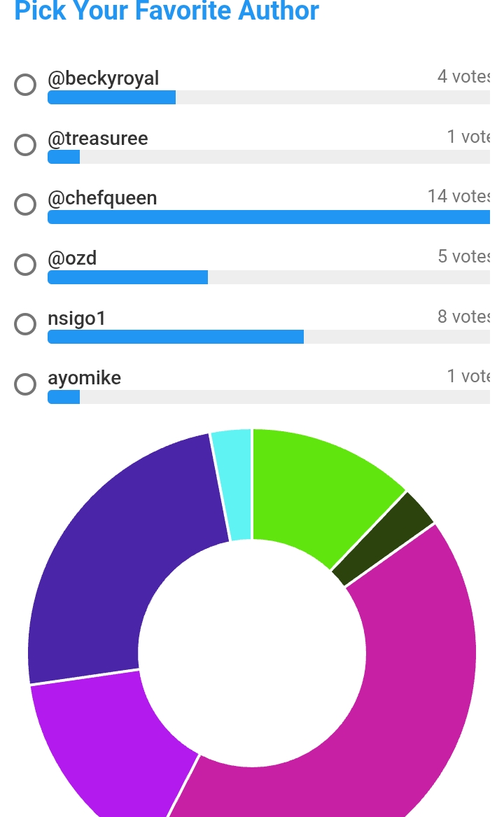Viewport: 504px width, 817px height.
Task: Vote with the nsigo1 radio button
Action: coord(25,324)
